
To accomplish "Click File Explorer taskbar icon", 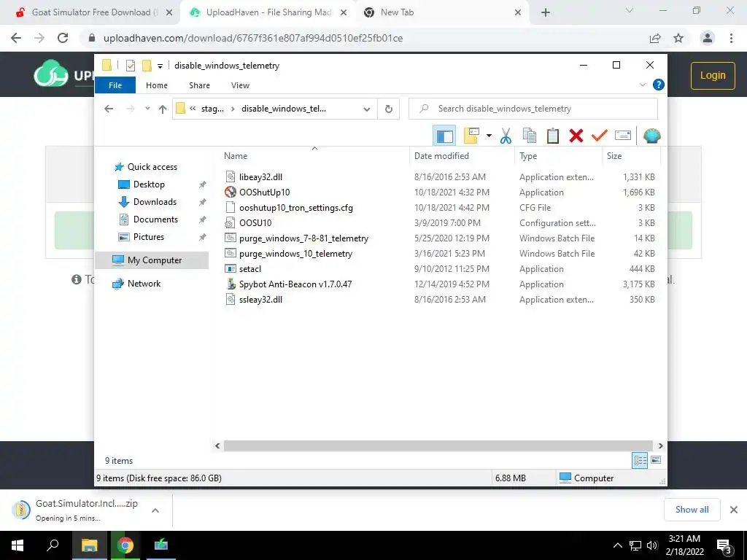I will click(89, 545).
